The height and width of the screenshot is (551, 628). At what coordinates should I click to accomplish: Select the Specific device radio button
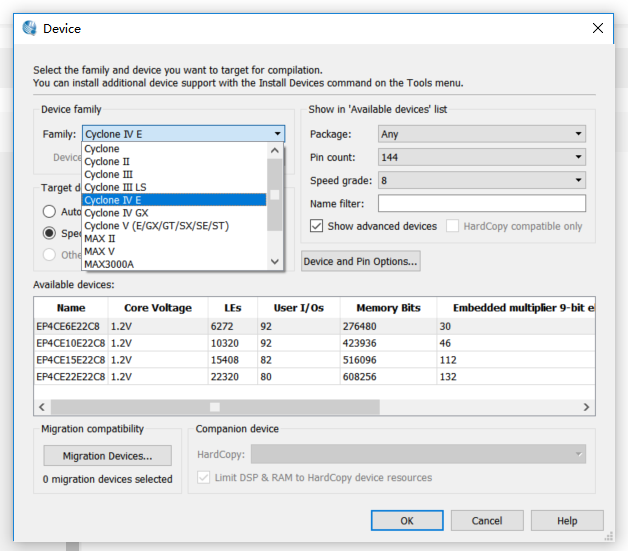pos(49,233)
